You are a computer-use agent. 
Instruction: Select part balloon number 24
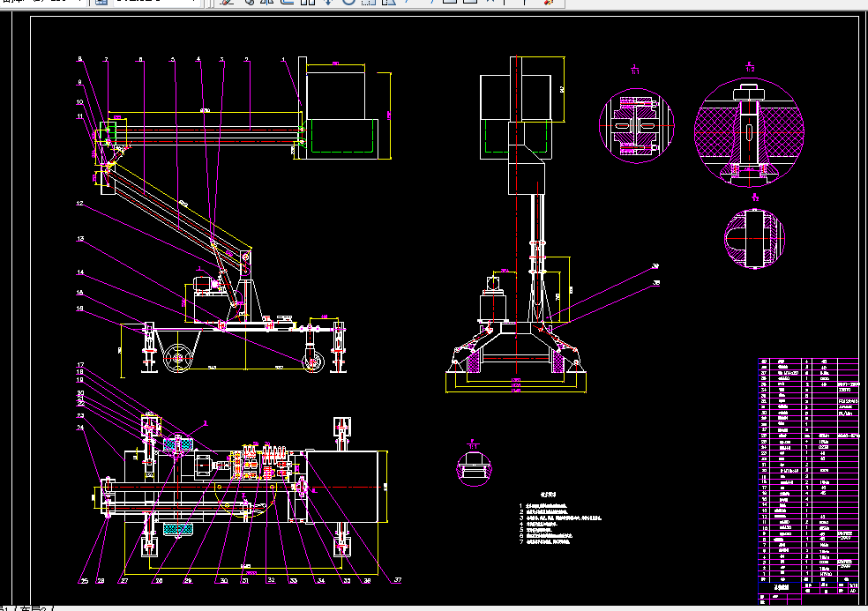point(80,428)
